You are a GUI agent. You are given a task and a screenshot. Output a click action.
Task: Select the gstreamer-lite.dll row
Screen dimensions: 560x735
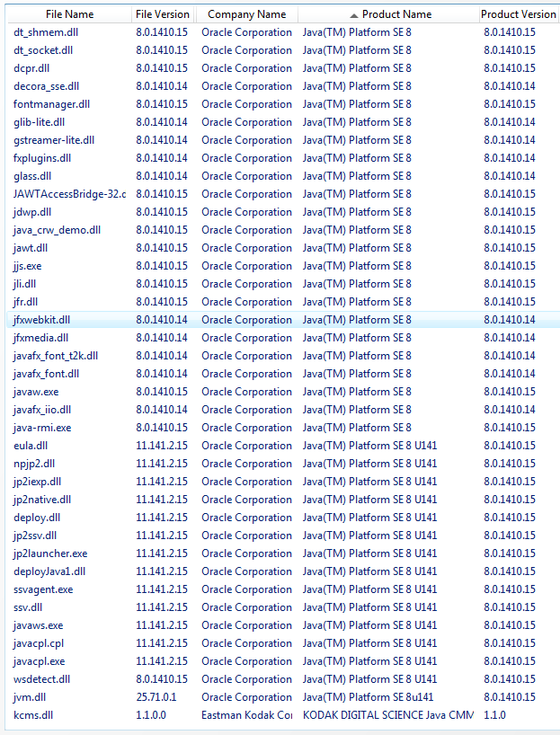pyautogui.click(x=54, y=140)
